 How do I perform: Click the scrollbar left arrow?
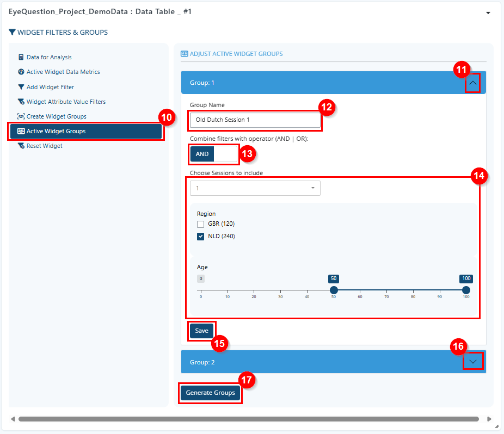13,419
